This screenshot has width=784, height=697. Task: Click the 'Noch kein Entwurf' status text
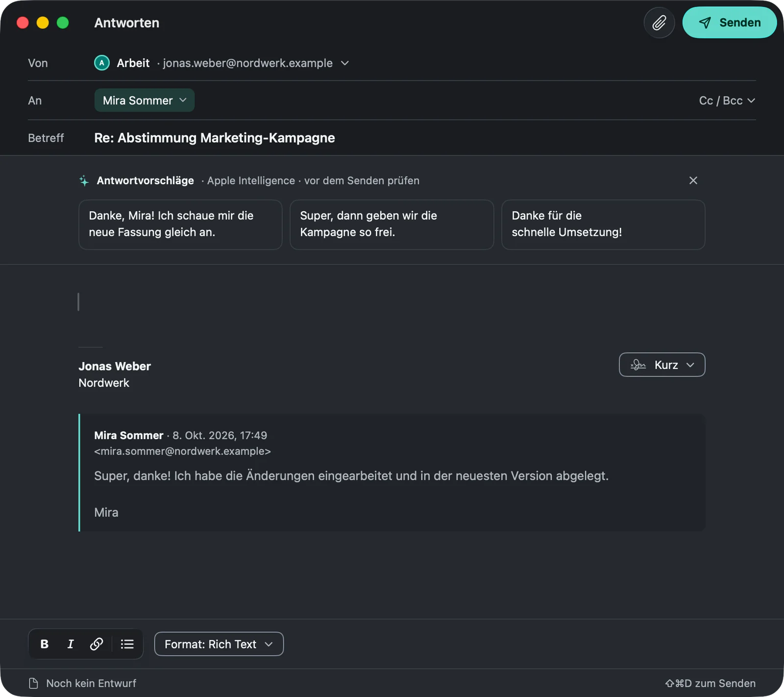pyautogui.click(x=91, y=683)
